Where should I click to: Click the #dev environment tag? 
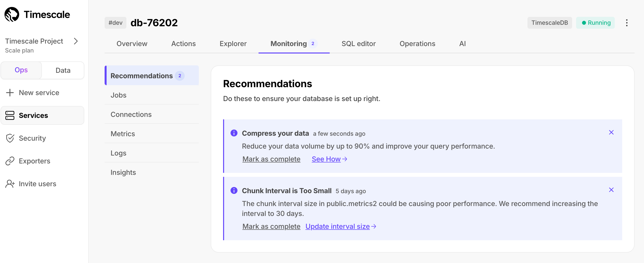pos(115,23)
